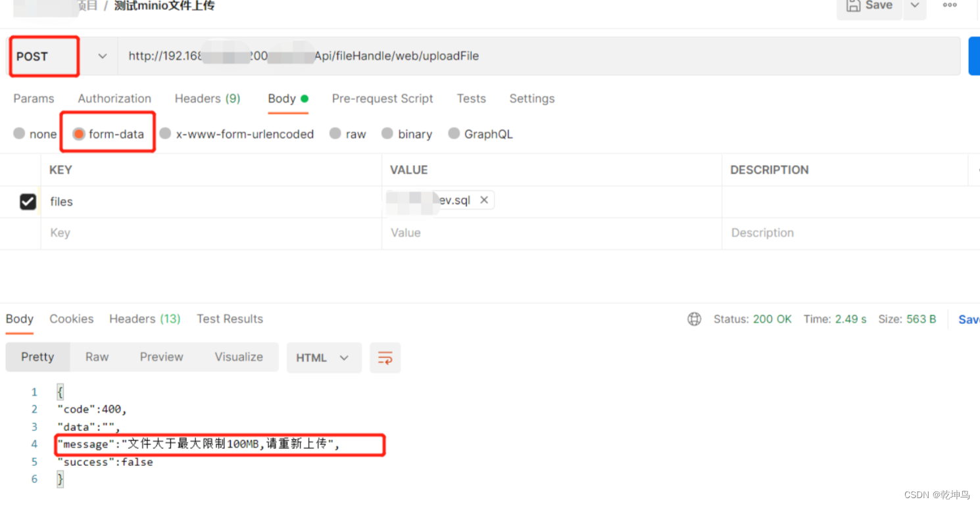Viewport: 980px width, 506px height.
Task: Select the request Body tab
Action: [x=288, y=99]
